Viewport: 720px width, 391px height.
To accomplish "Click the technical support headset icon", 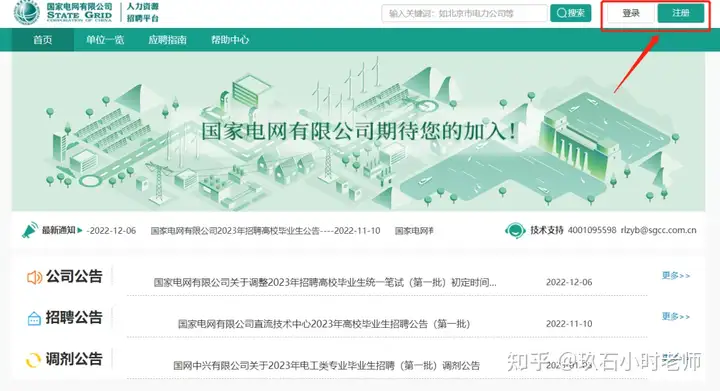I will point(515,230).
